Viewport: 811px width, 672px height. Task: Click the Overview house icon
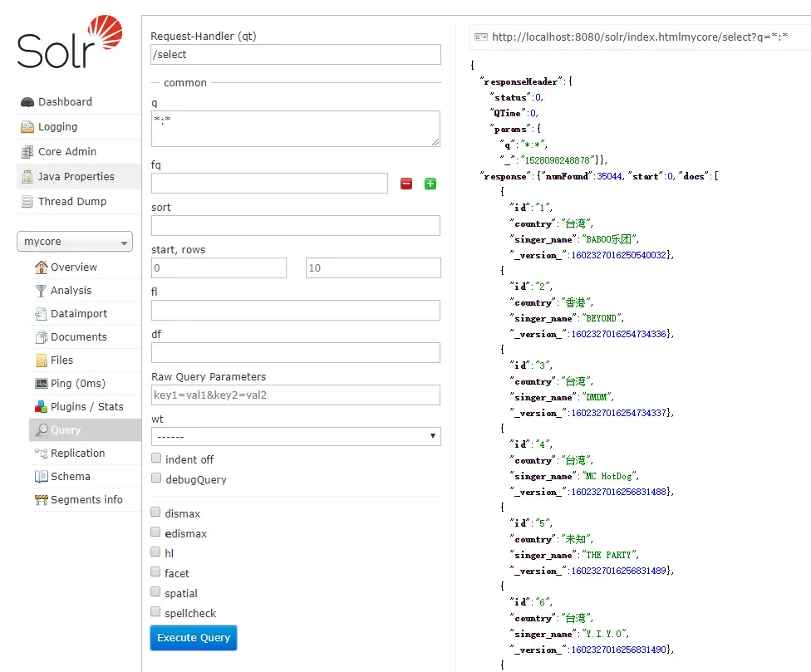pyautogui.click(x=41, y=267)
